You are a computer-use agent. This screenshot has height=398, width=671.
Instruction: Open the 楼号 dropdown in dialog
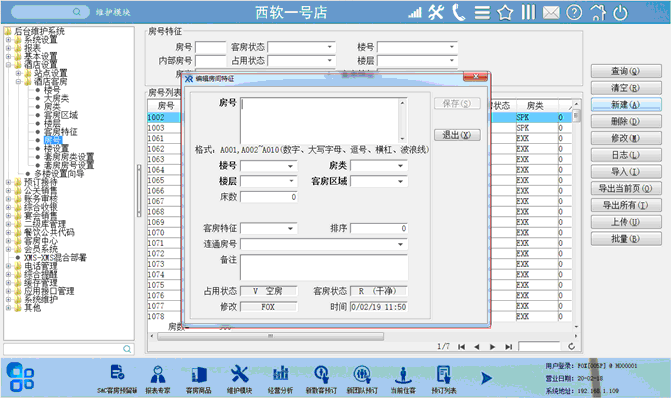(269, 166)
